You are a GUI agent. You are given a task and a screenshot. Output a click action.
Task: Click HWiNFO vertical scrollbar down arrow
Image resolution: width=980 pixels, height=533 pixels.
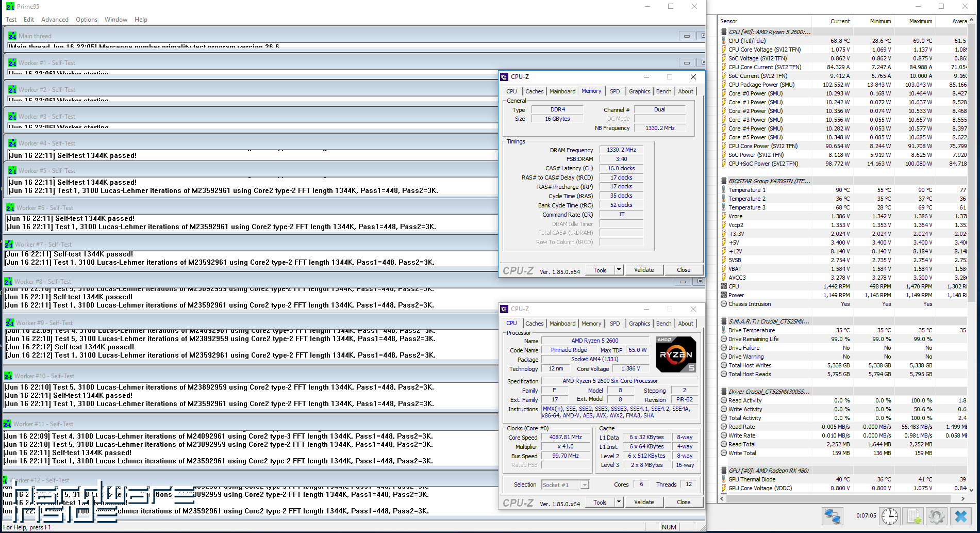[972, 490]
